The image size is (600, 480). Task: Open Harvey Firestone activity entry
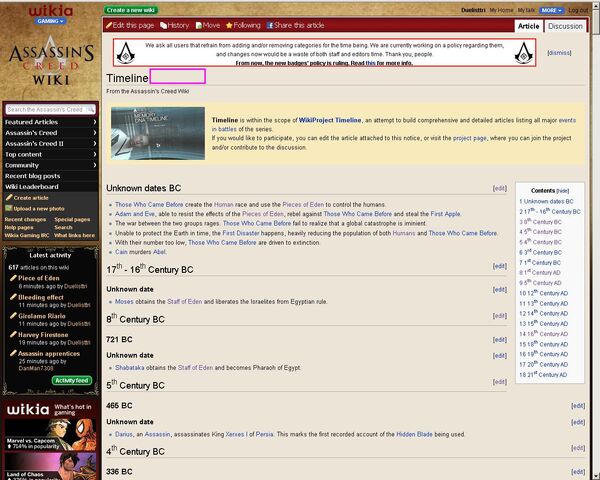click(x=43, y=335)
